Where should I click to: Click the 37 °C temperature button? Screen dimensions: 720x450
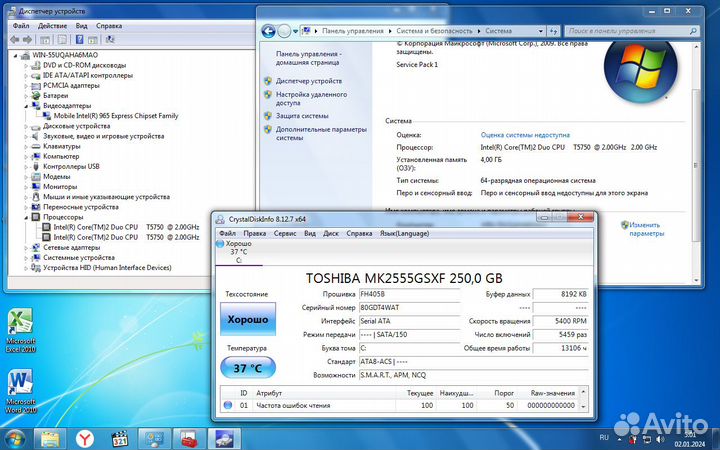coord(248,368)
